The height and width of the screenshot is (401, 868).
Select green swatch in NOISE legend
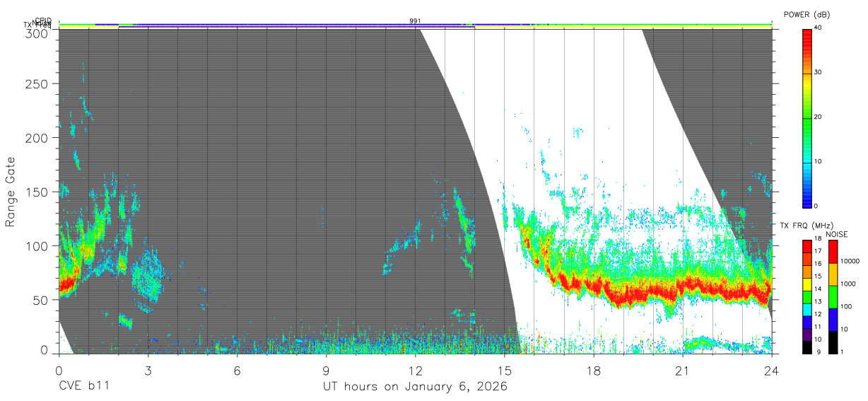click(833, 297)
